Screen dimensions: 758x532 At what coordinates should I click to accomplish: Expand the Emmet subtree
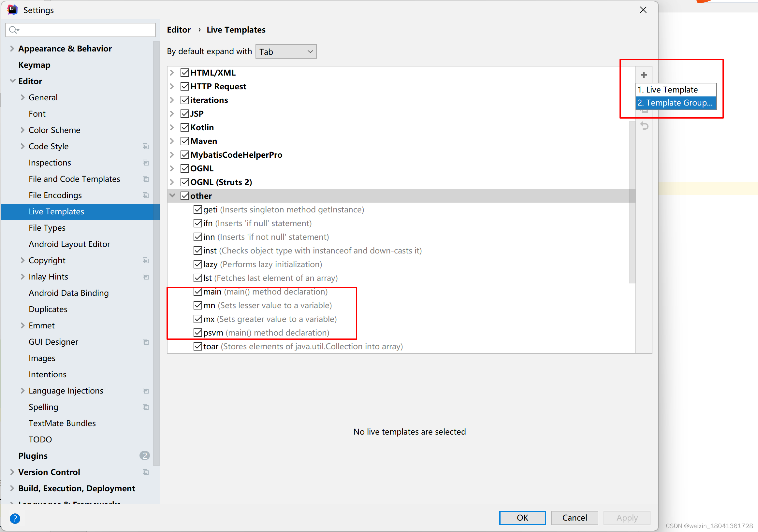pyautogui.click(x=22, y=325)
